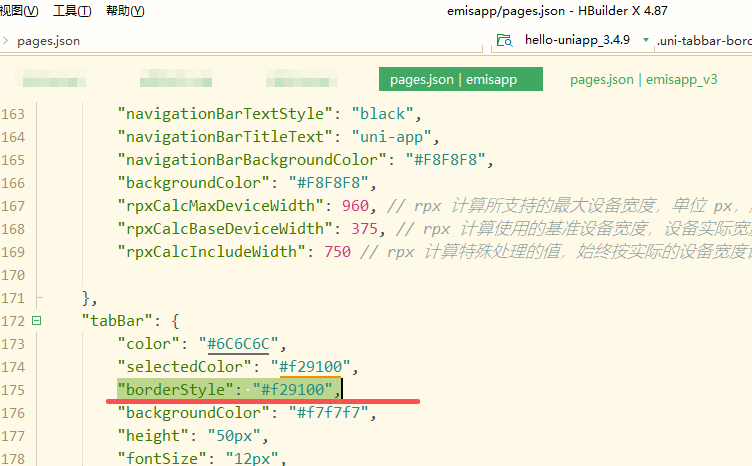Open the 工具(T) menu
Screen dimensions: 752x466
click(71, 11)
